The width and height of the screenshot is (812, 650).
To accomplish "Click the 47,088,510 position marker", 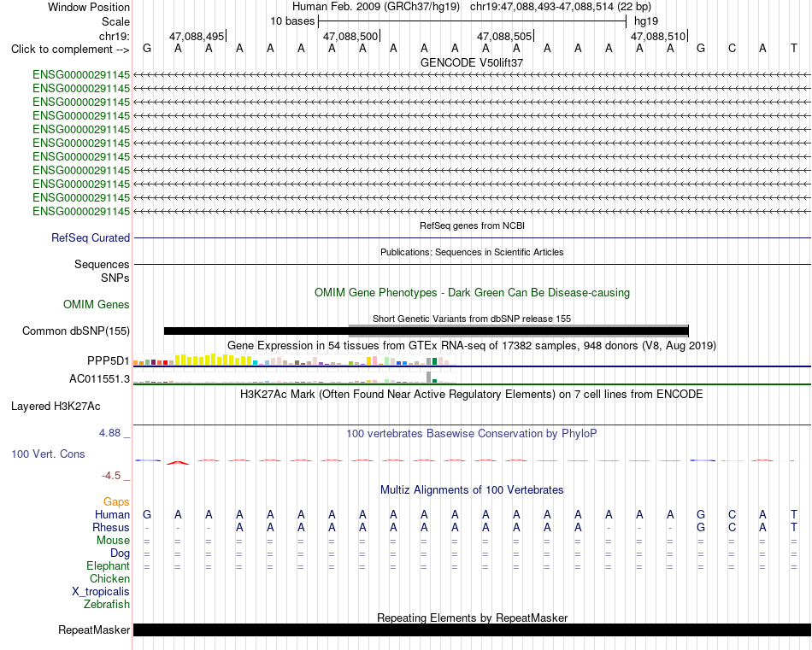I will pos(658,36).
